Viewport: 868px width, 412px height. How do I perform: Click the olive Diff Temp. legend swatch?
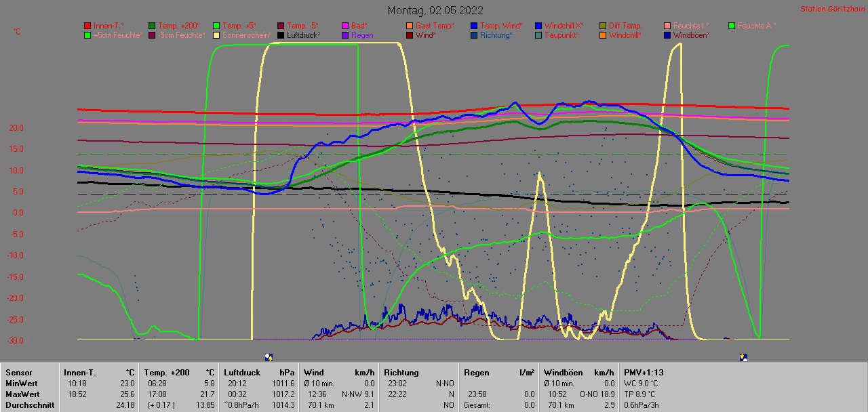pos(603,26)
